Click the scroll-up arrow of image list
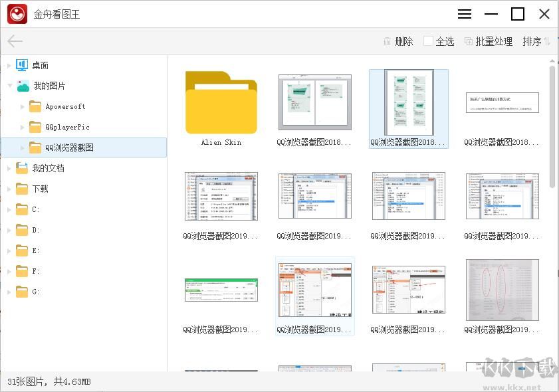Screen dimensions: 559x392 tap(552, 61)
